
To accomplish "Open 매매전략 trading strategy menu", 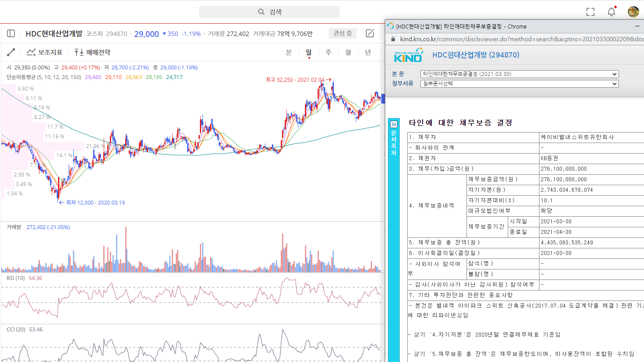I will (x=92, y=52).
